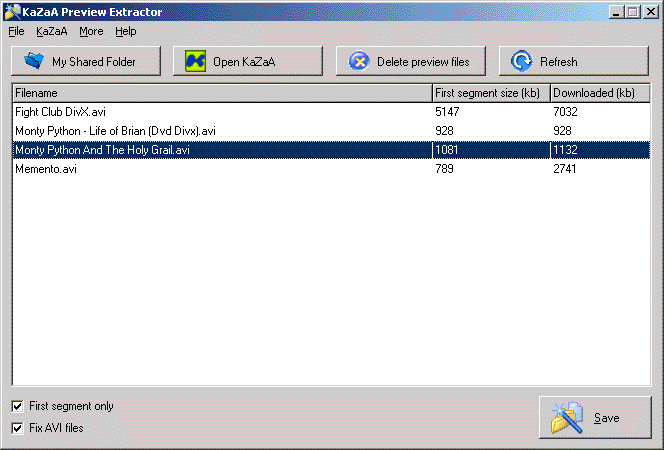
Task: Sort by Downloaded (kb) column header
Action: tap(600, 93)
